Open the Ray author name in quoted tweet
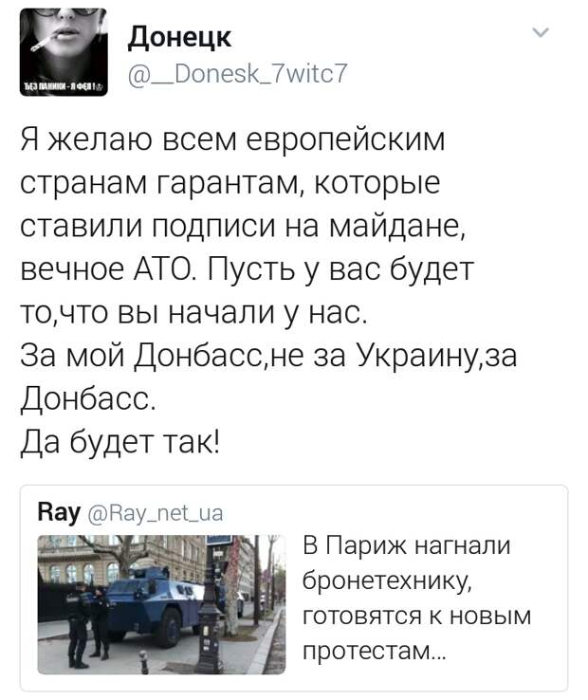 [x=59, y=512]
